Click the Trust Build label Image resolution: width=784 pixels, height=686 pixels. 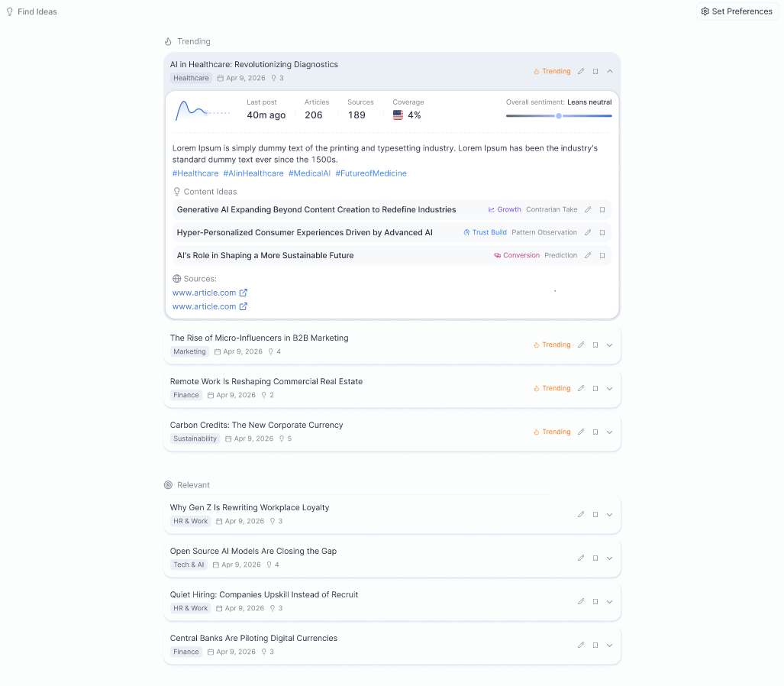pos(485,233)
